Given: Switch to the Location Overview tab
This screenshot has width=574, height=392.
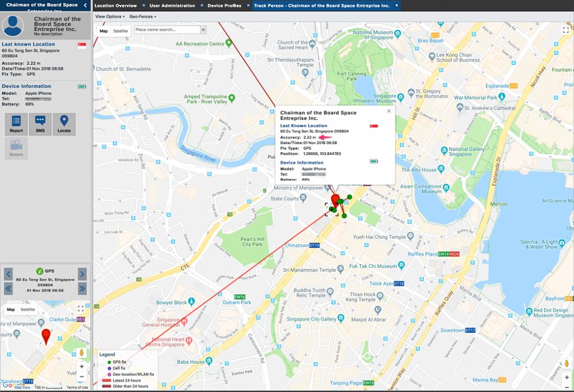Looking at the screenshot, I should 115,6.
